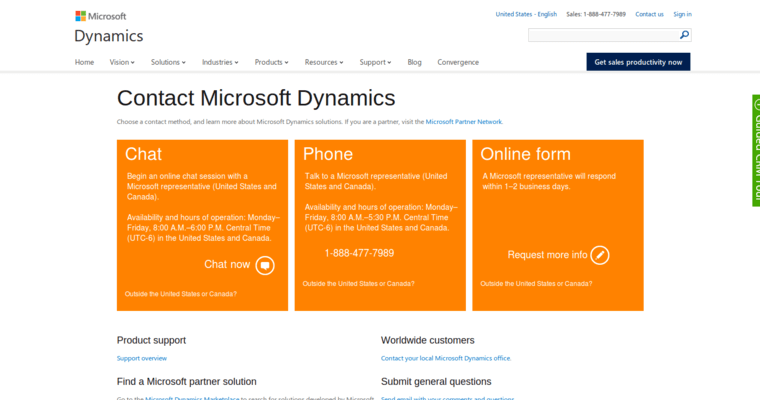Screen dimensions: 760x400
Task: Click the Request more info label
Action: click(547, 255)
